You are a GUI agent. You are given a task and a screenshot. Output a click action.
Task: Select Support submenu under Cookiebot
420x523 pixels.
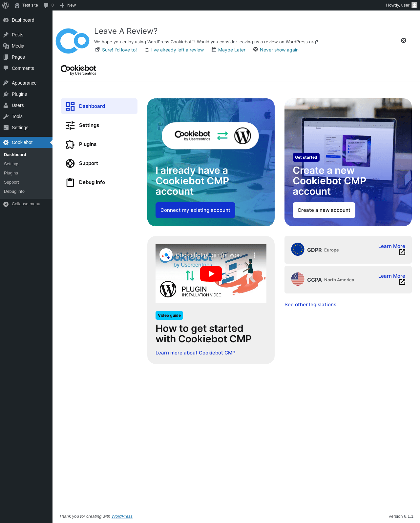pos(11,182)
